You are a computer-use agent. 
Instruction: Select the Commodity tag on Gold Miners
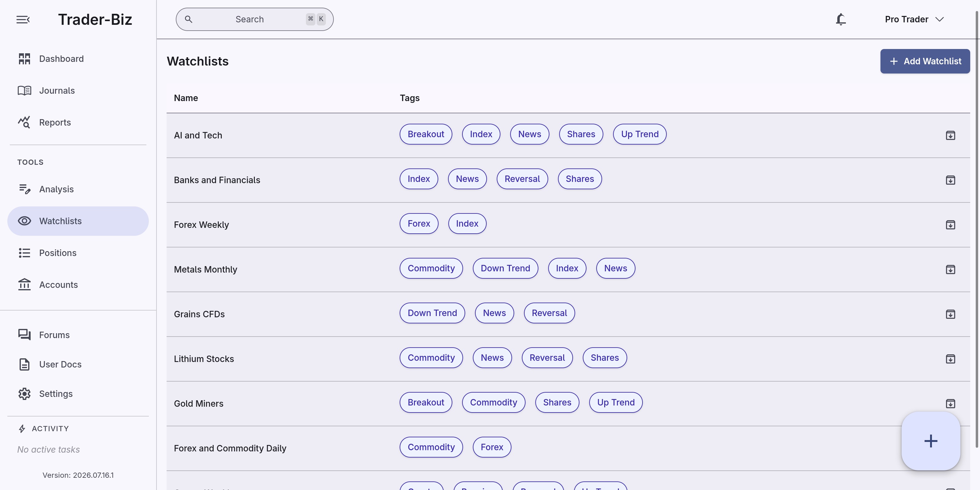coord(493,402)
